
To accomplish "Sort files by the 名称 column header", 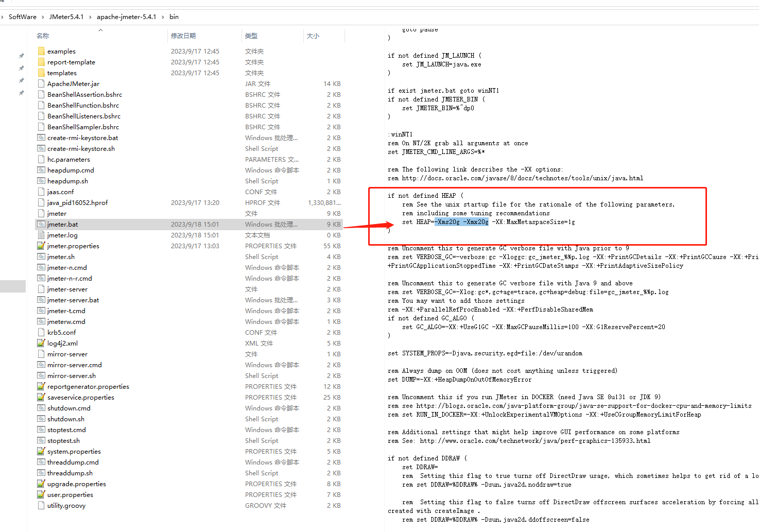I will coord(43,36).
